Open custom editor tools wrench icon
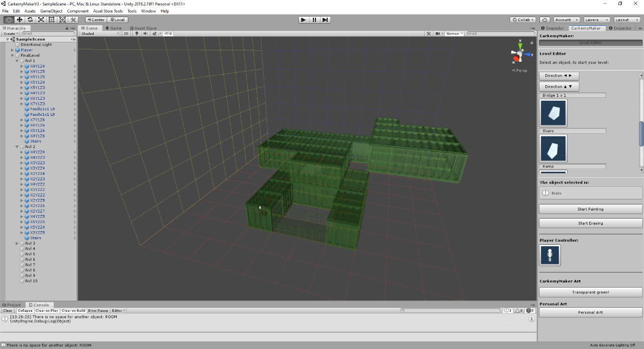The height and width of the screenshot is (349, 644). (x=73, y=20)
